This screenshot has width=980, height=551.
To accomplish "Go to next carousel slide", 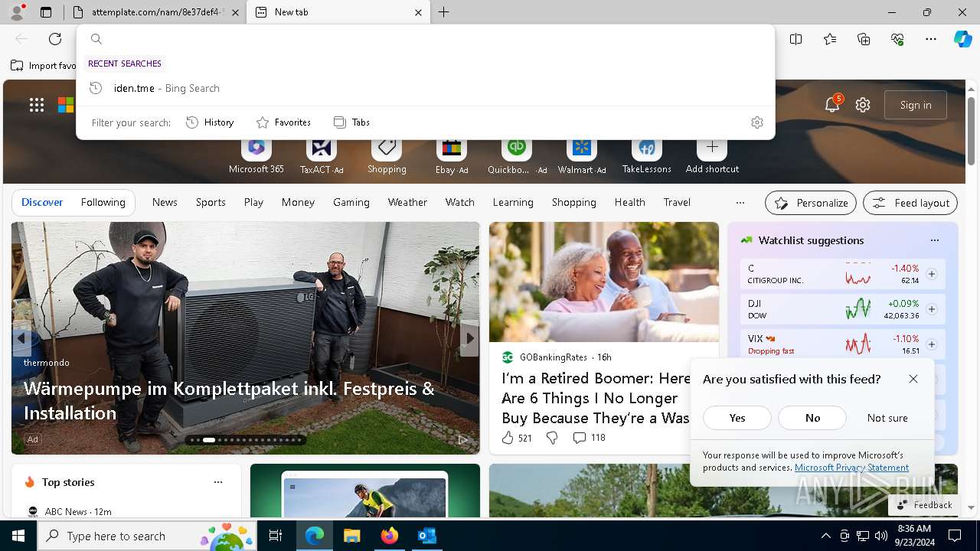I will coord(469,337).
